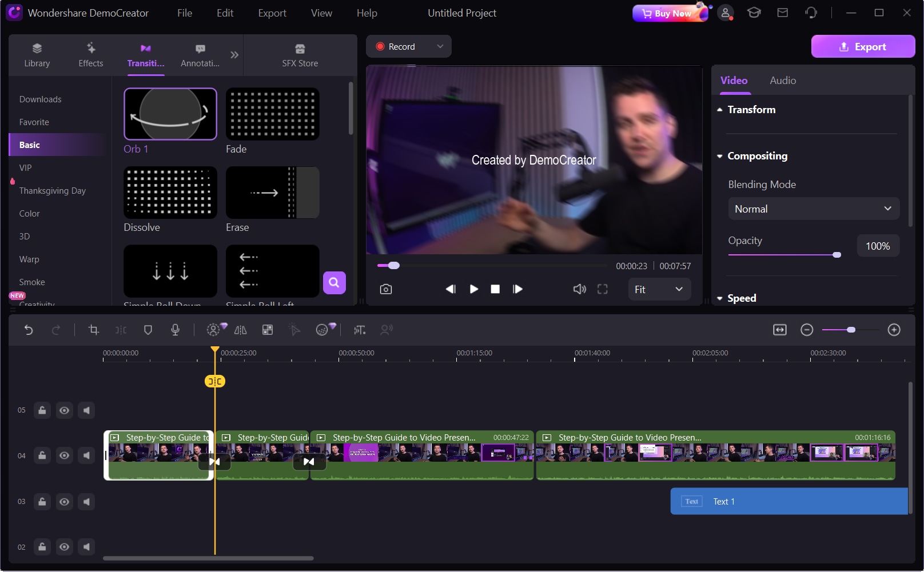Select the Dissolve transition thumbnail
924x572 pixels.
tap(170, 193)
